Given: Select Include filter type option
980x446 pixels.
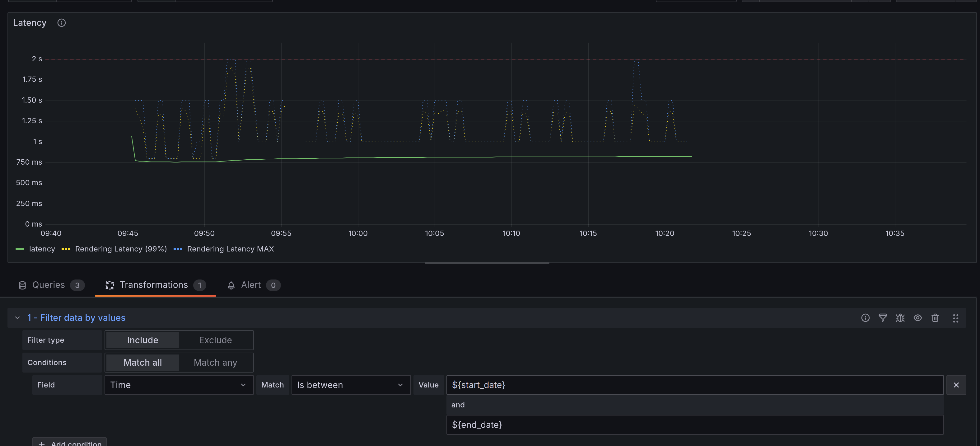Looking at the screenshot, I should [x=142, y=340].
